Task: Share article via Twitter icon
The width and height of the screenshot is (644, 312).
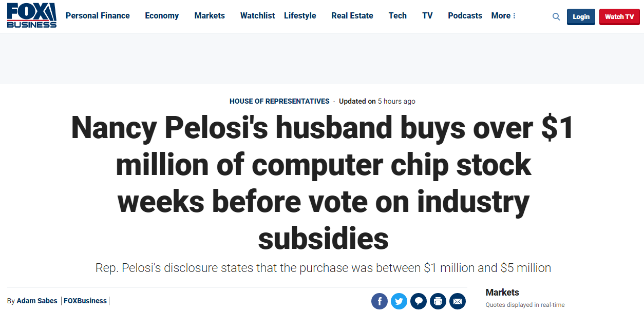Action: click(x=399, y=301)
